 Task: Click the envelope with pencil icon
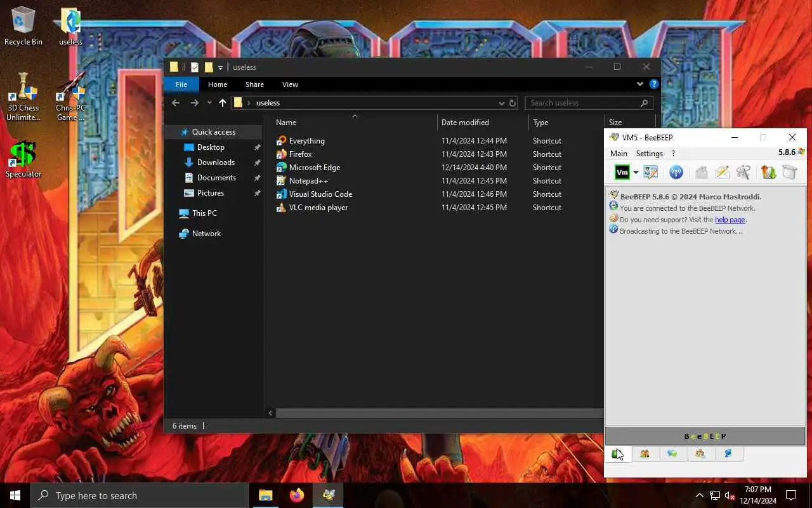pyautogui.click(x=722, y=172)
